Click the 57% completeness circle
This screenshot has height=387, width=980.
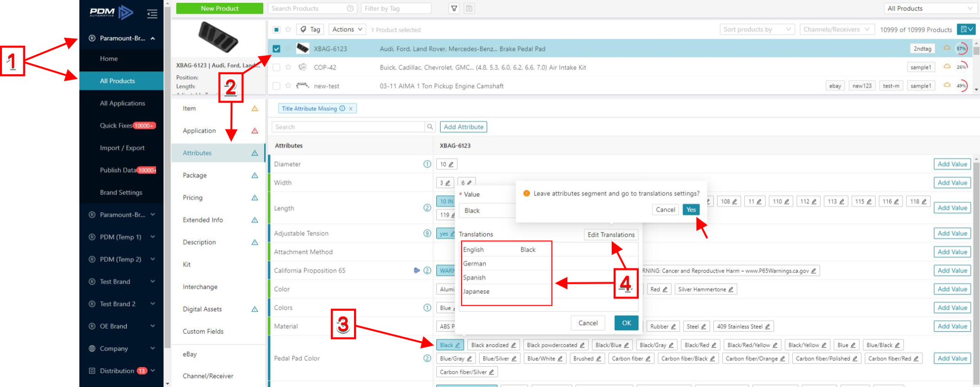[961, 48]
